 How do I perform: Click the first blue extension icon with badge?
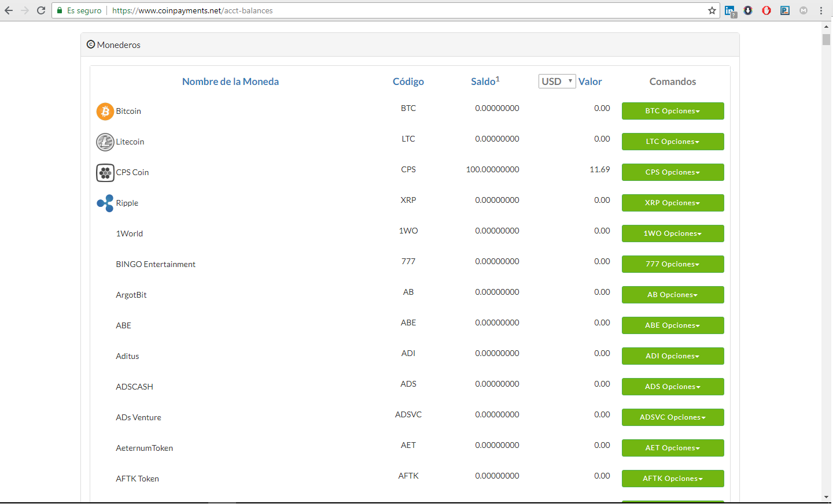[730, 11]
